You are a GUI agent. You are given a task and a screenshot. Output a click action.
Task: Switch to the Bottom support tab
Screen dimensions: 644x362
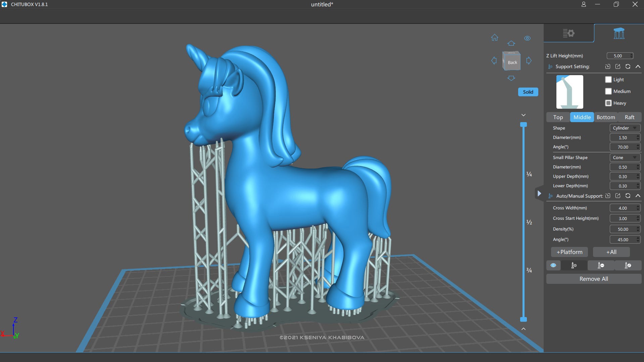coord(606,117)
